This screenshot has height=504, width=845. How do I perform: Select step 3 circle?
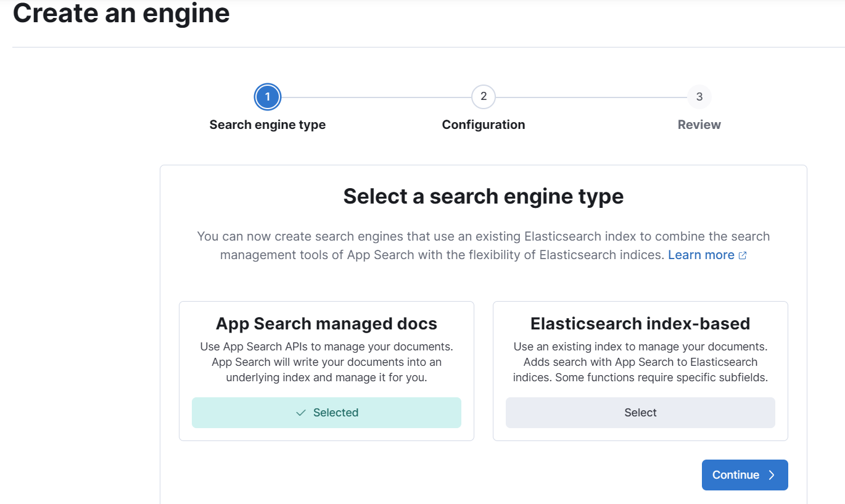click(x=699, y=97)
